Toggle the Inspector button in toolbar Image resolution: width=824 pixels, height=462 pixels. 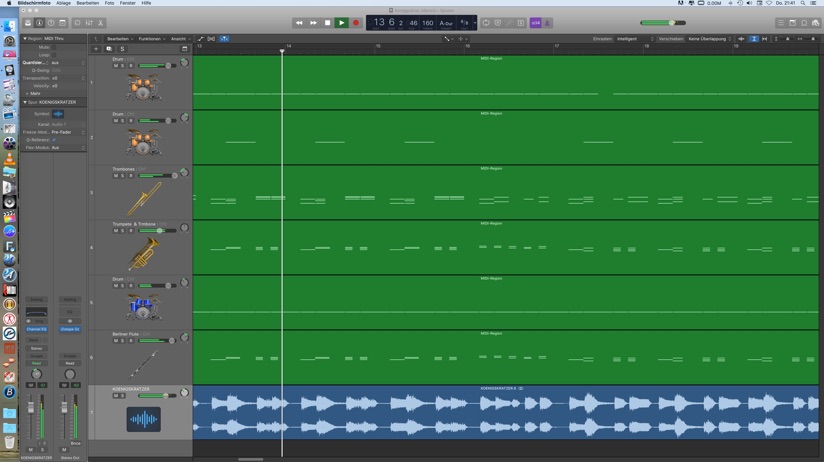coord(39,23)
